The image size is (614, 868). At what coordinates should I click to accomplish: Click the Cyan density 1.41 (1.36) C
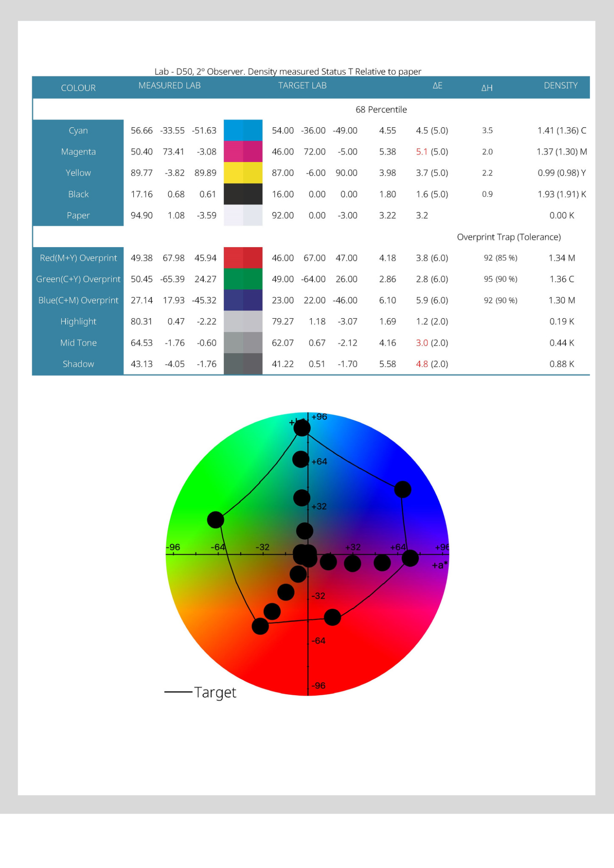(562, 130)
